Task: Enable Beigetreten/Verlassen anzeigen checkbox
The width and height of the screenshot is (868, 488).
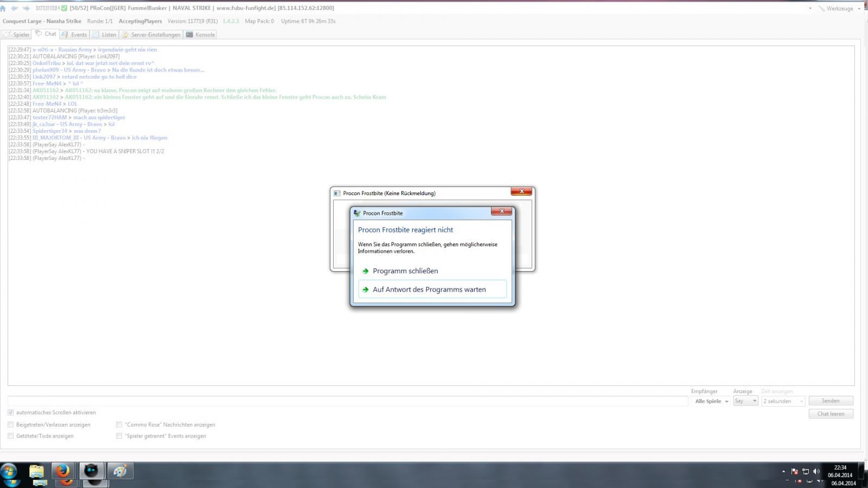Action: pyautogui.click(x=10, y=425)
